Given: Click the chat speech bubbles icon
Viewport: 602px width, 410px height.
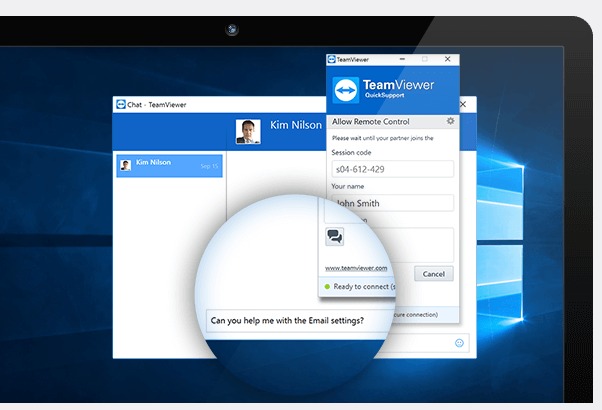Looking at the screenshot, I should pos(335,237).
